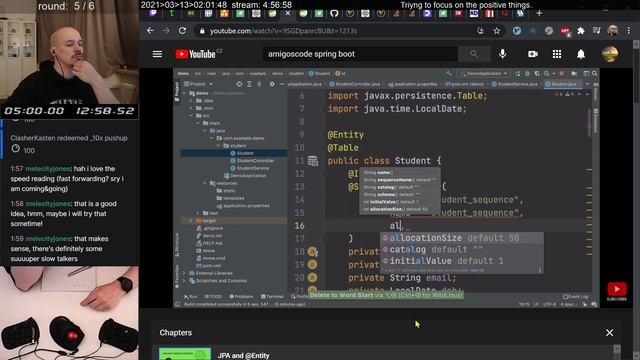Select catalog in the video's autocomplete popup
The height and width of the screenshot is (360, 640).
pyautogui.click(x=461, y=249)
